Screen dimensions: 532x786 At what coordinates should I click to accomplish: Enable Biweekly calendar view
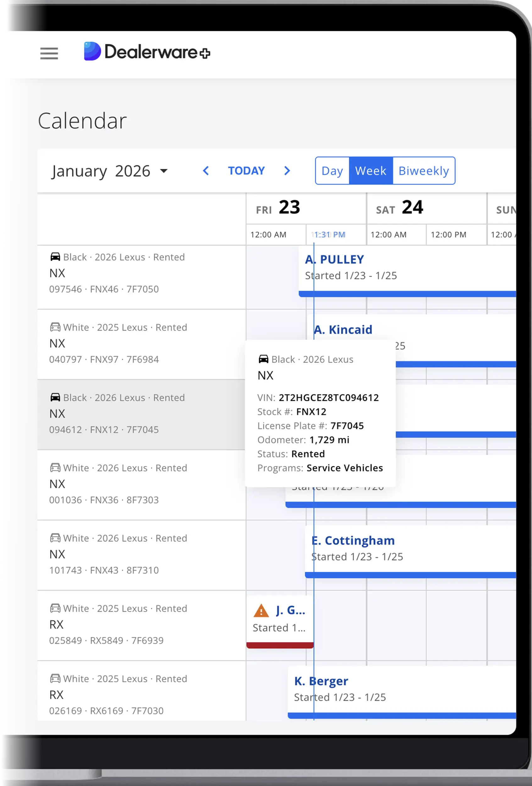(424, 171)
